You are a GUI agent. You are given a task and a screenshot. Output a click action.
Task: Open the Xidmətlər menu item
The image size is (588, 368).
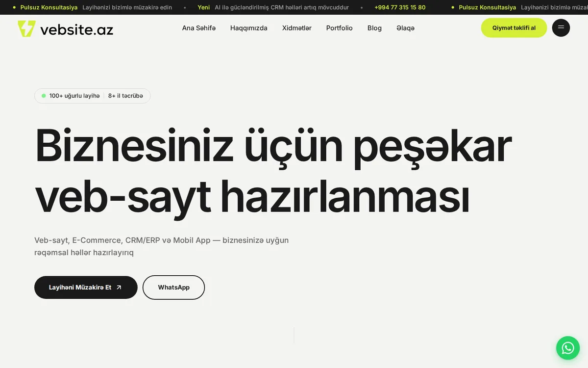coord(297,28)
